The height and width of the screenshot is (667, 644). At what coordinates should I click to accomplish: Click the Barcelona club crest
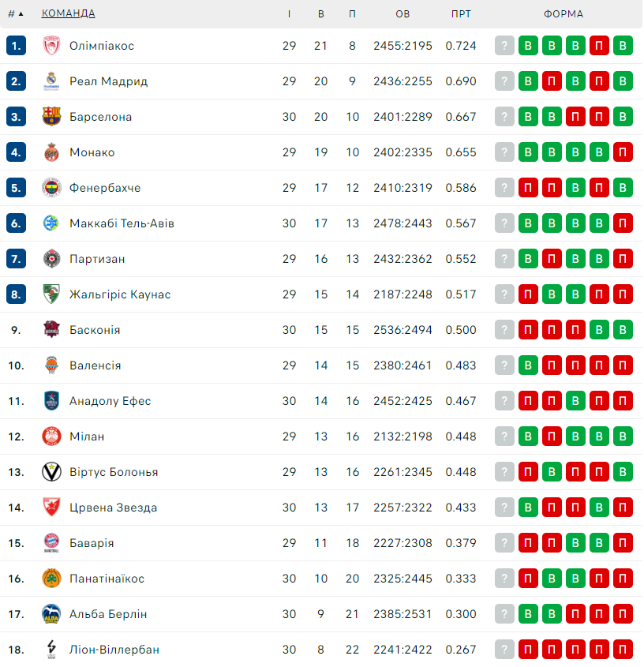51,117
